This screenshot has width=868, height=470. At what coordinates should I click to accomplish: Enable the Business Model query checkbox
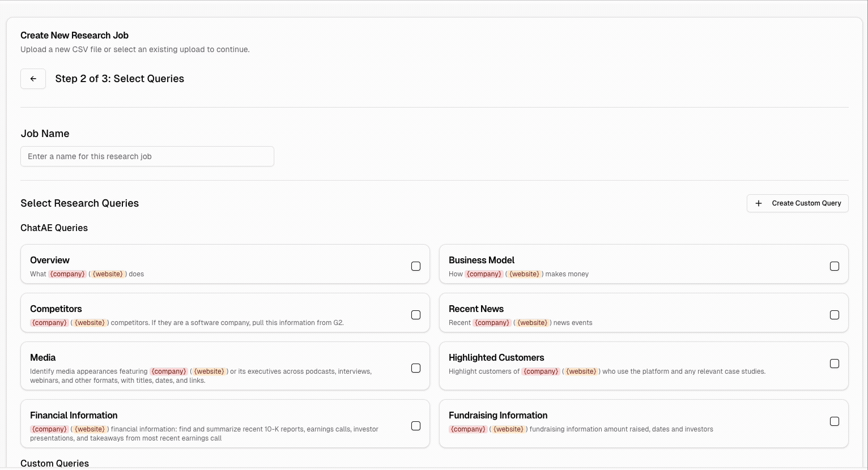pos(834,266)
